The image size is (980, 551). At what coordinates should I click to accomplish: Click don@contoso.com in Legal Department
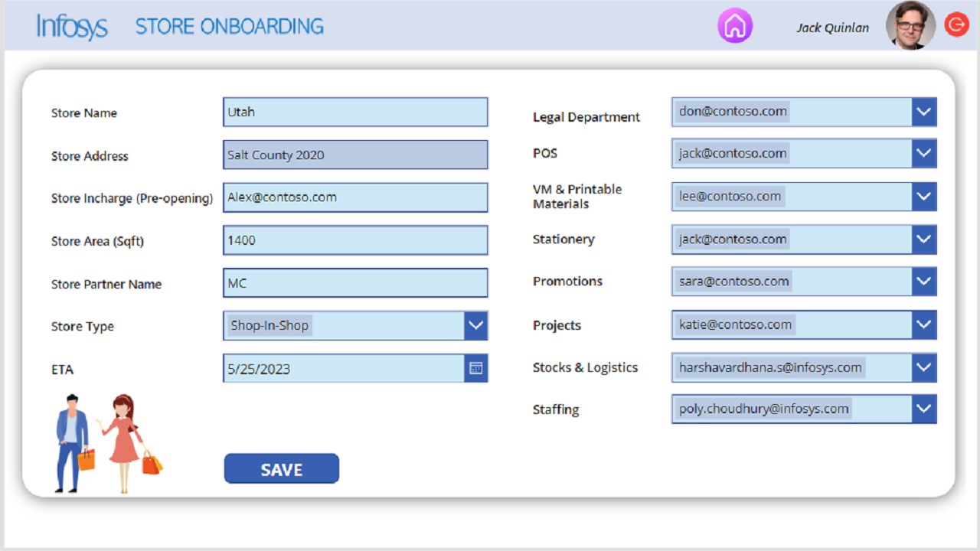(x=733, y=112)
